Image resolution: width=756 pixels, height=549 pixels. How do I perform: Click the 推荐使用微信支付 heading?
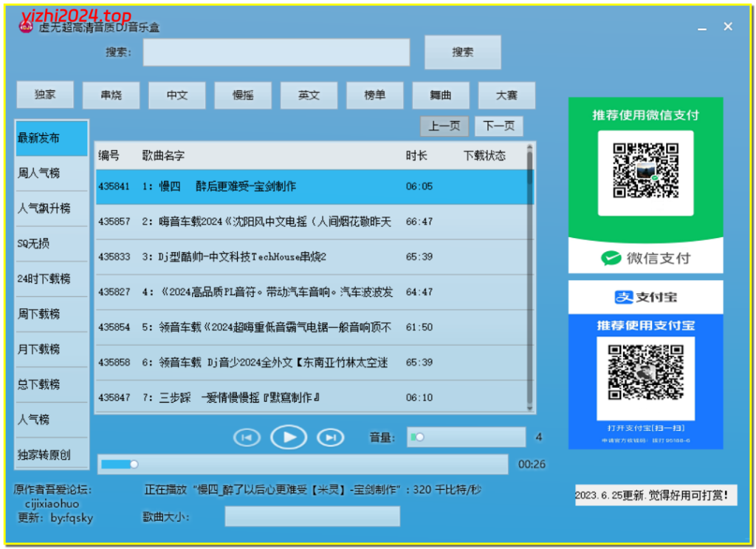(x=645, y=115)
